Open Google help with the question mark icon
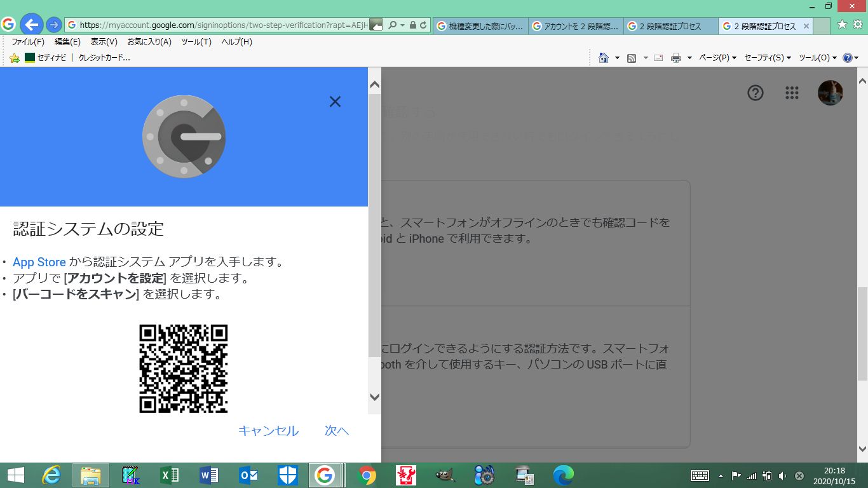 [x=755, y=93]
